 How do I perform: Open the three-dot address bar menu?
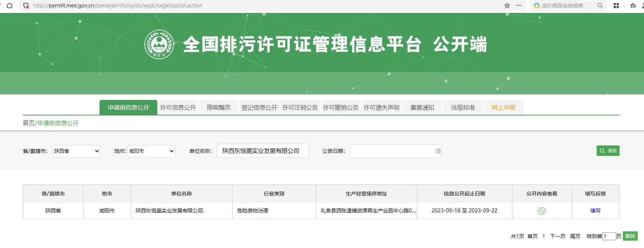(x=519, y=6)
